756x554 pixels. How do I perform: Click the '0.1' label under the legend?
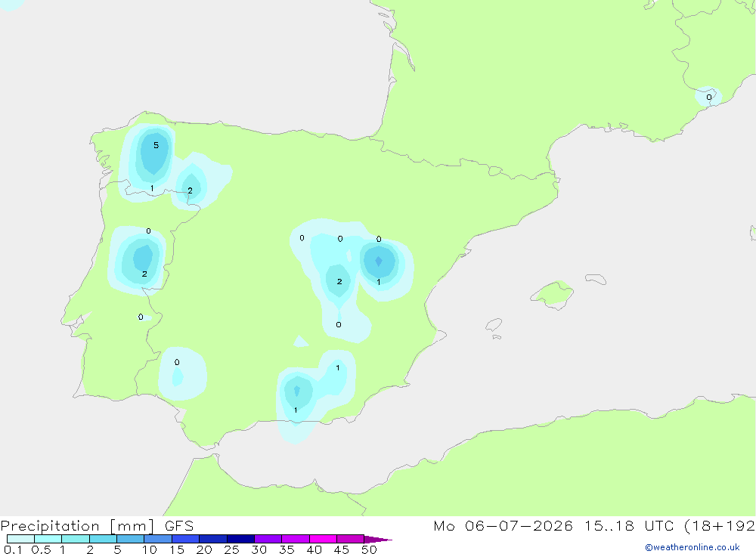click(13, 549)
